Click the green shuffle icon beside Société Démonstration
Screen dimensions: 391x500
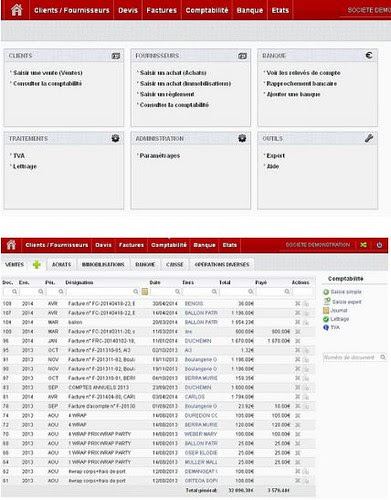pos(363,245)
